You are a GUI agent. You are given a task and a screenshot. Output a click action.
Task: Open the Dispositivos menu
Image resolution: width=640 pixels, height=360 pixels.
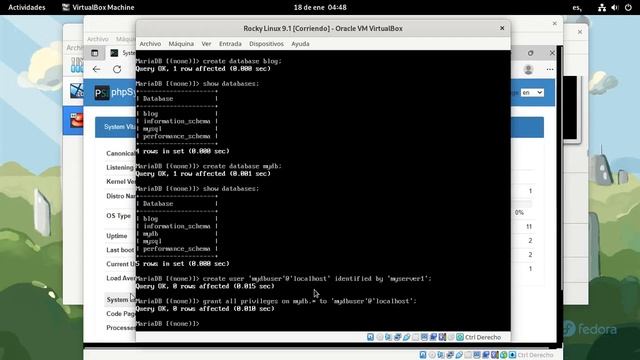266,44
